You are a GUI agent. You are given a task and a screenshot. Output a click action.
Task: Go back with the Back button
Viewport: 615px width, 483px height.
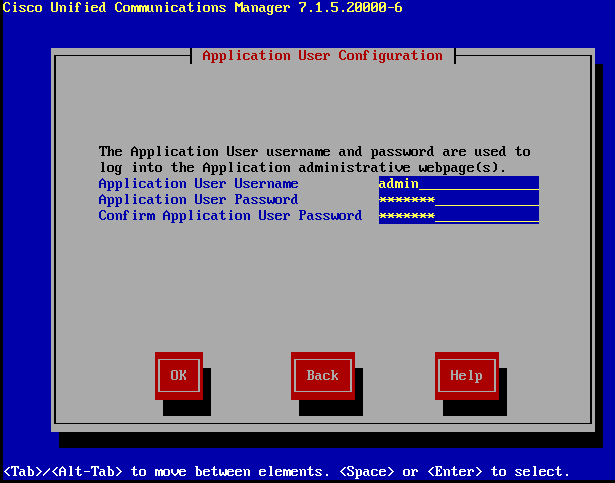(323, 375)
